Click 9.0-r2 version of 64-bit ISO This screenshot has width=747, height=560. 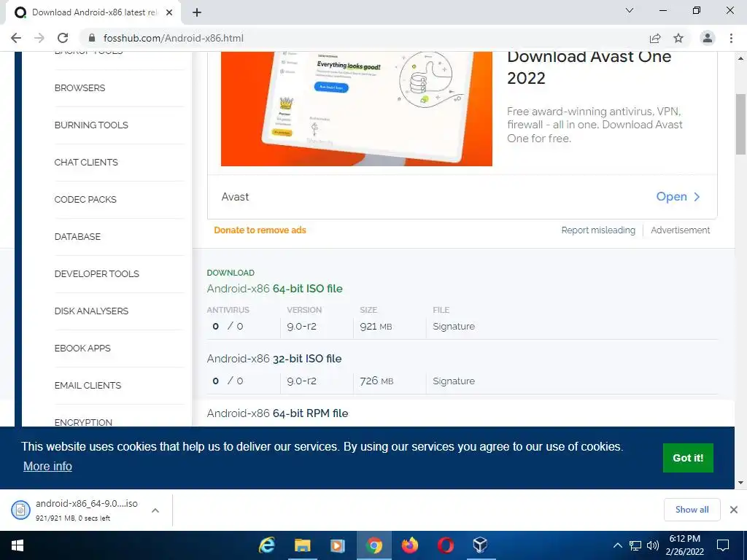(x=301, y=326)
